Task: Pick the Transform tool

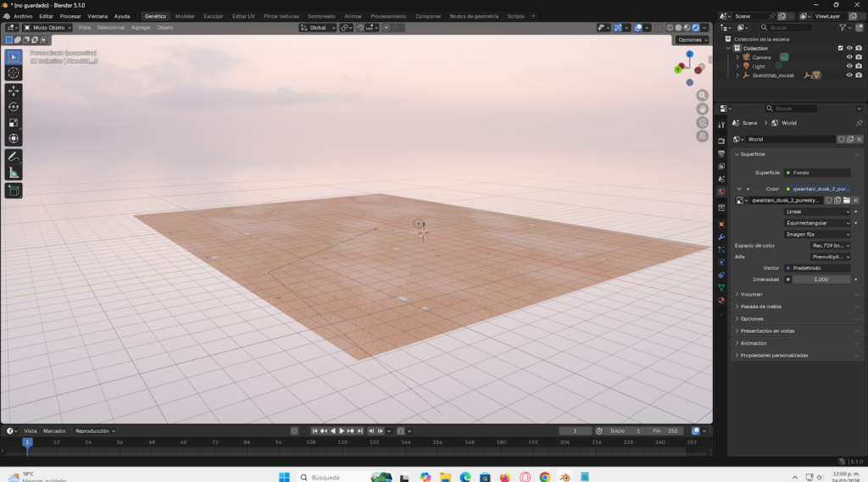Action: click(14, 139)
